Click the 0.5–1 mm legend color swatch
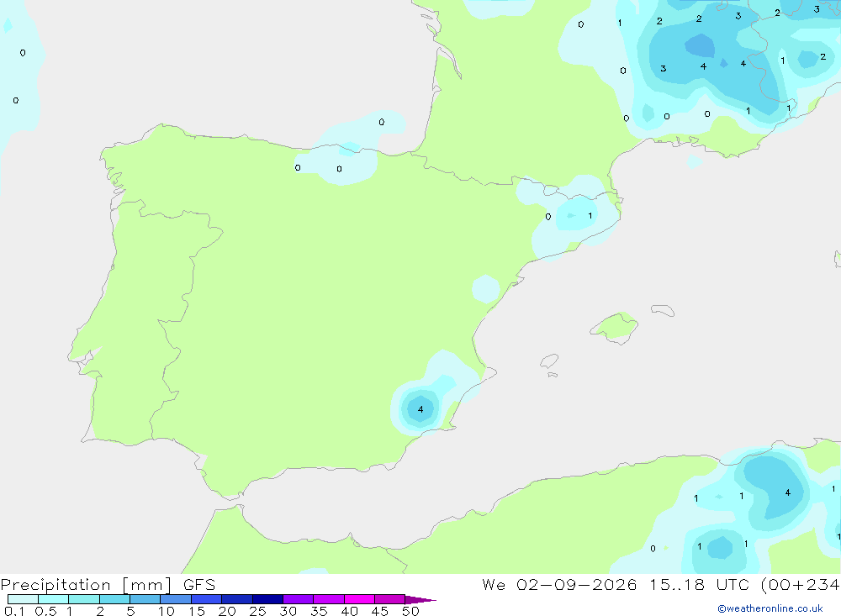The width and height of the screenshot is (841, 616). pyautogui.click(x=53, y=599)
